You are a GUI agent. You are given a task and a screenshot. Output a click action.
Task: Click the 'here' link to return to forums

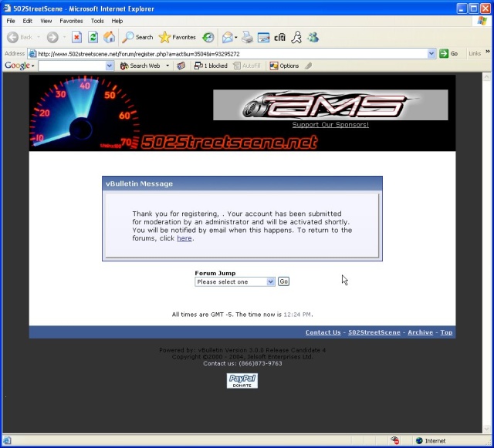tap(184, 238)
